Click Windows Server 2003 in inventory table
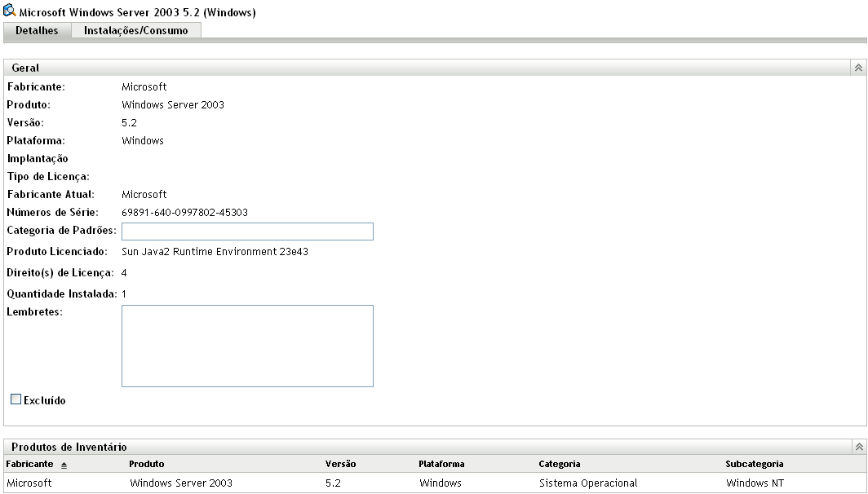Viewport: 868px width, 494px height. click(181, 483)
